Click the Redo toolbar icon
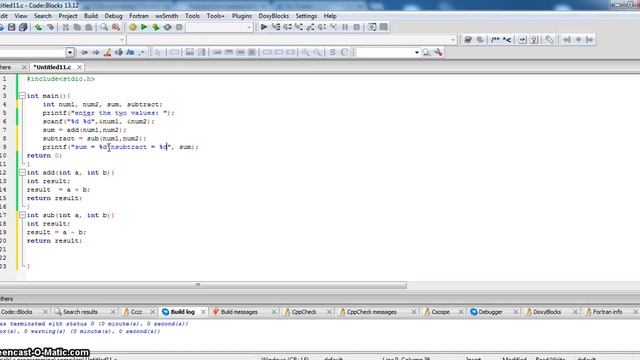This screenshot has width=640, height=360. [x=50, y=27]
